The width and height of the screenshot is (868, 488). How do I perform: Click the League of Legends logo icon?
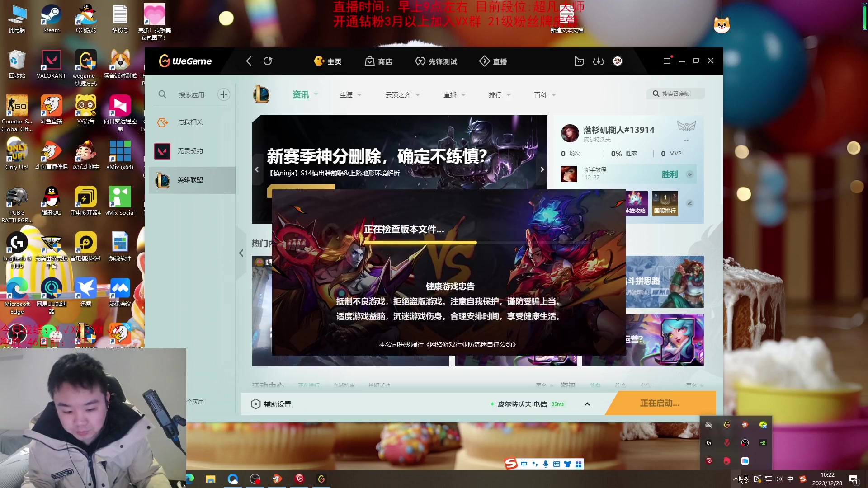tap(261, 95)
